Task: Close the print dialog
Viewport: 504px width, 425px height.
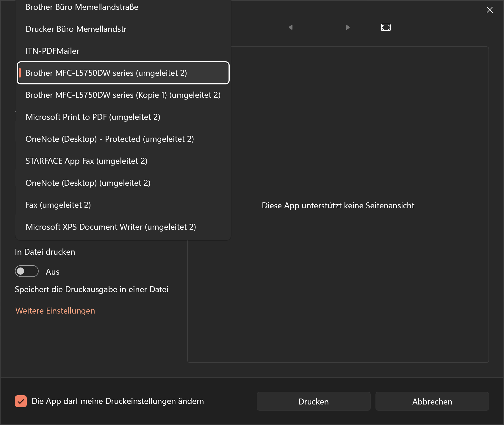Action: [490, 10]
